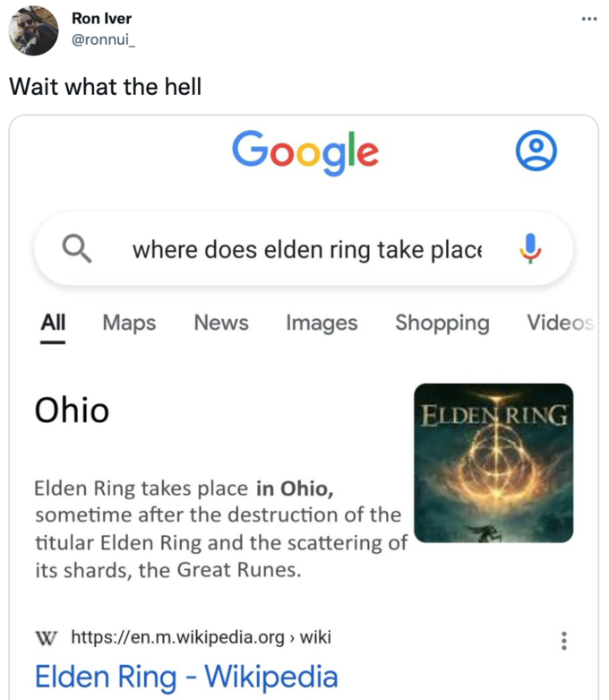
Task: Click the "Elden Ring - Wikipedia" result link
Action: click(x=186, y=677)
